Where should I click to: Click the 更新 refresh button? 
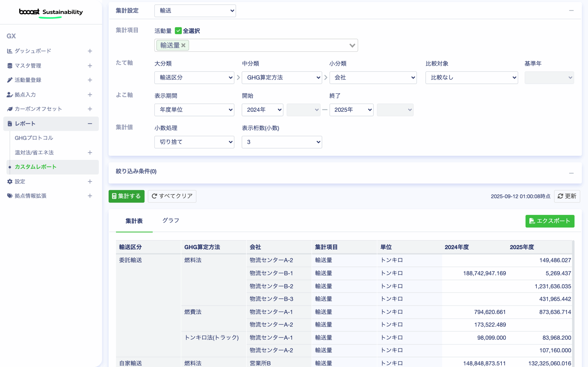[x=567, y=196]
